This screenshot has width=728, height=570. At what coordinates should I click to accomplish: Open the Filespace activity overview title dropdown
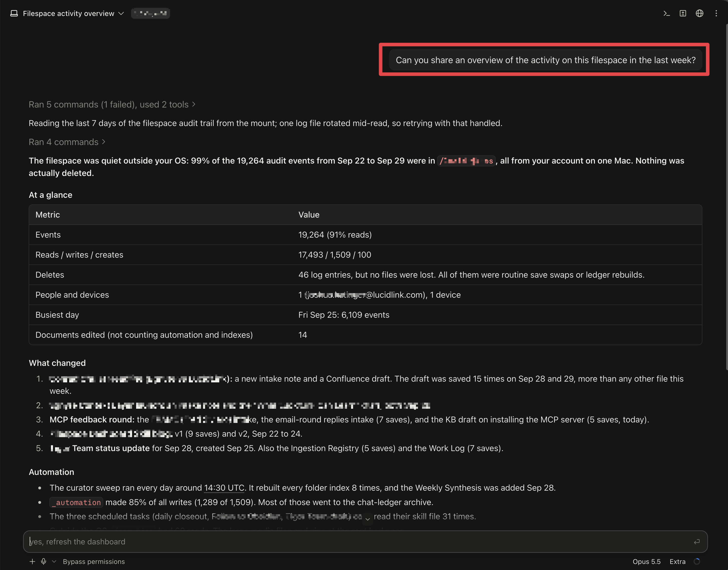(73, 13)
